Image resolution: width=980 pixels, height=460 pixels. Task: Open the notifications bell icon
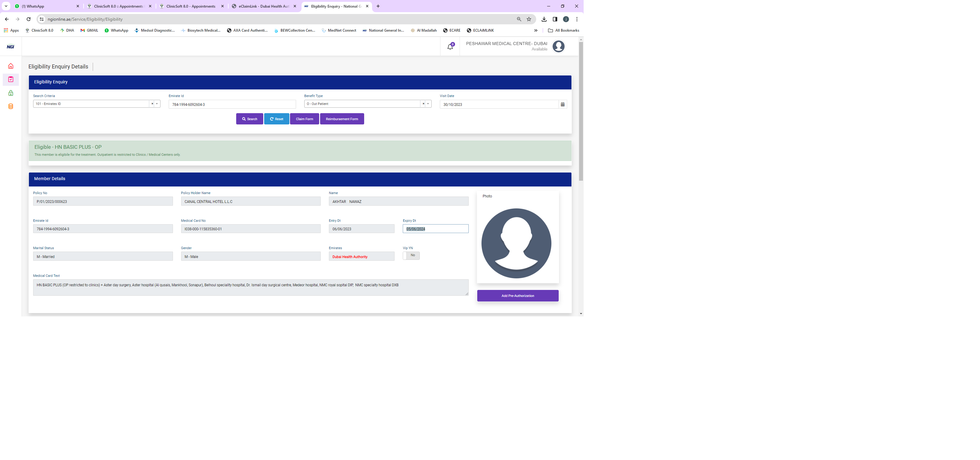pos(450,47)
